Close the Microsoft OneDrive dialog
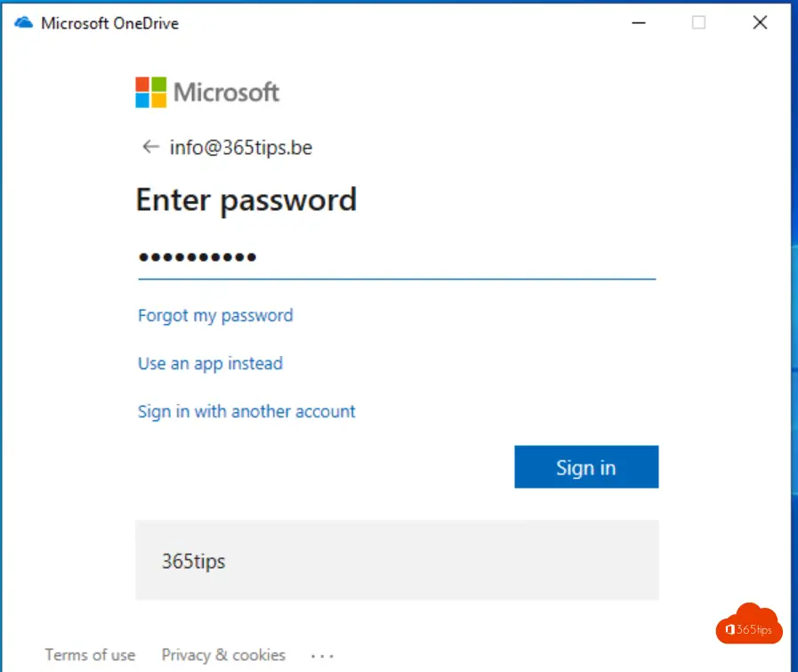Screen dimensions: 798x672 coord(760,23)
